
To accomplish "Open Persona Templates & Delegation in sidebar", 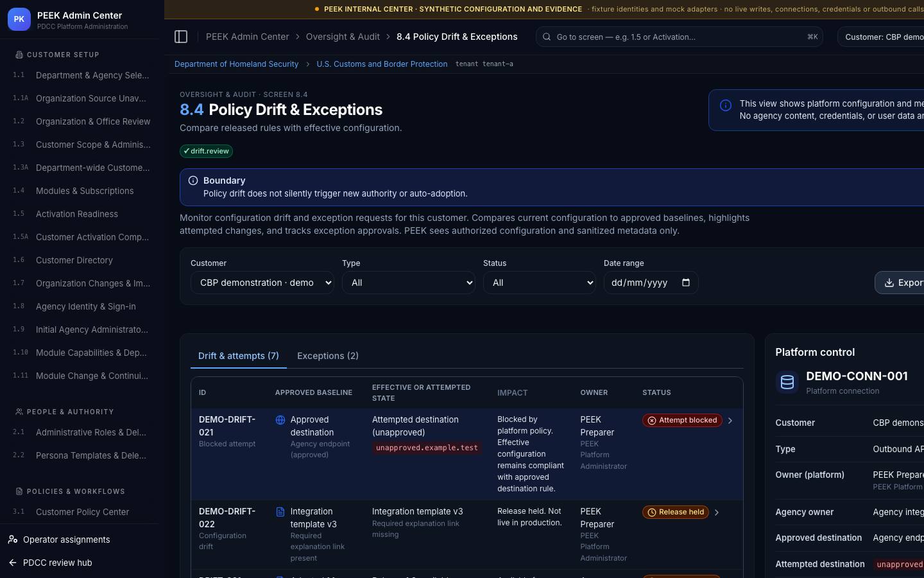I will 82,455.
